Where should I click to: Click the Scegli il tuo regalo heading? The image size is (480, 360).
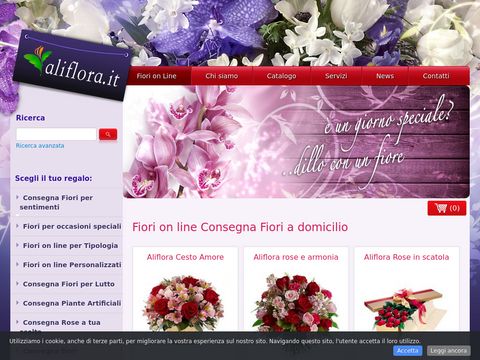click(x=53, y=178)
